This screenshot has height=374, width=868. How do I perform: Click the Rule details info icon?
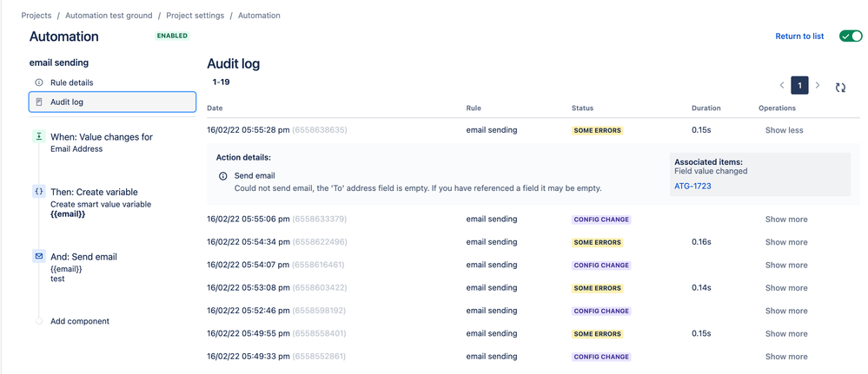click(x=39, y=82)
